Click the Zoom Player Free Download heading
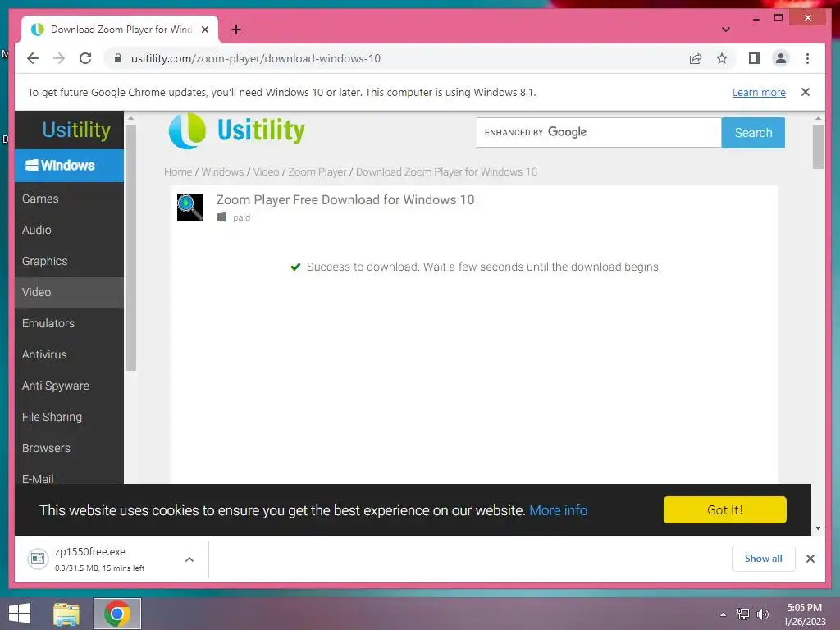The image size is (840, 630). click(x=345, y=200)
